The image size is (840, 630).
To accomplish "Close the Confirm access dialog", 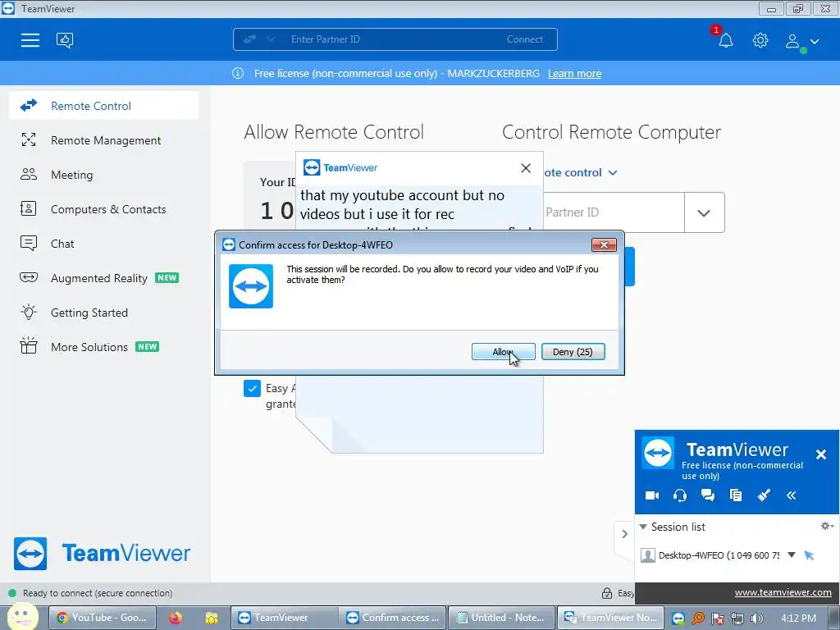I will click(604, 244).
